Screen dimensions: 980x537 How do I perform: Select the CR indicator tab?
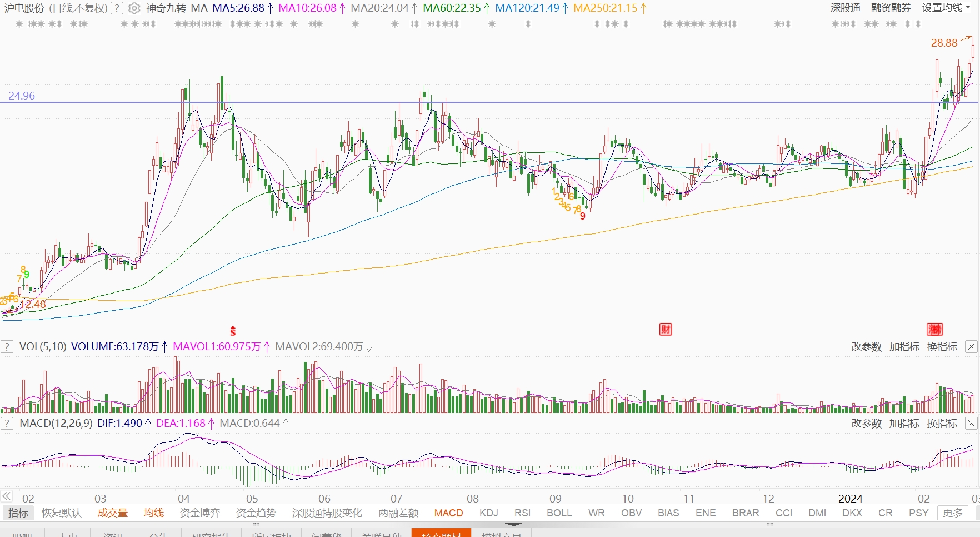click(886, 513)
